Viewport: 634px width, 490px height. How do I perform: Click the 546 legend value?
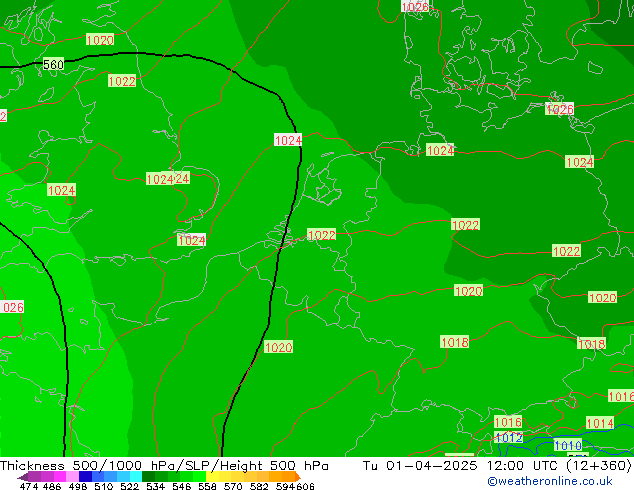pos(181,486)
